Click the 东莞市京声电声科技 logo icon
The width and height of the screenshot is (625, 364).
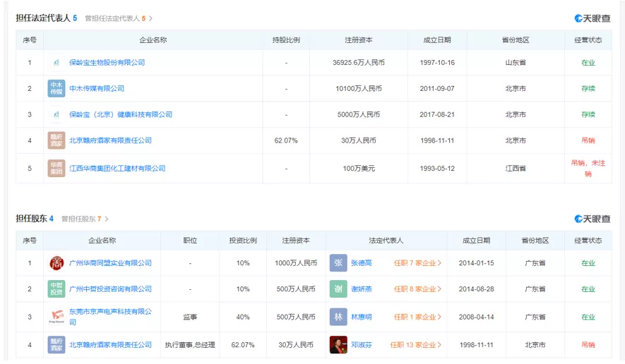(56, 317)
